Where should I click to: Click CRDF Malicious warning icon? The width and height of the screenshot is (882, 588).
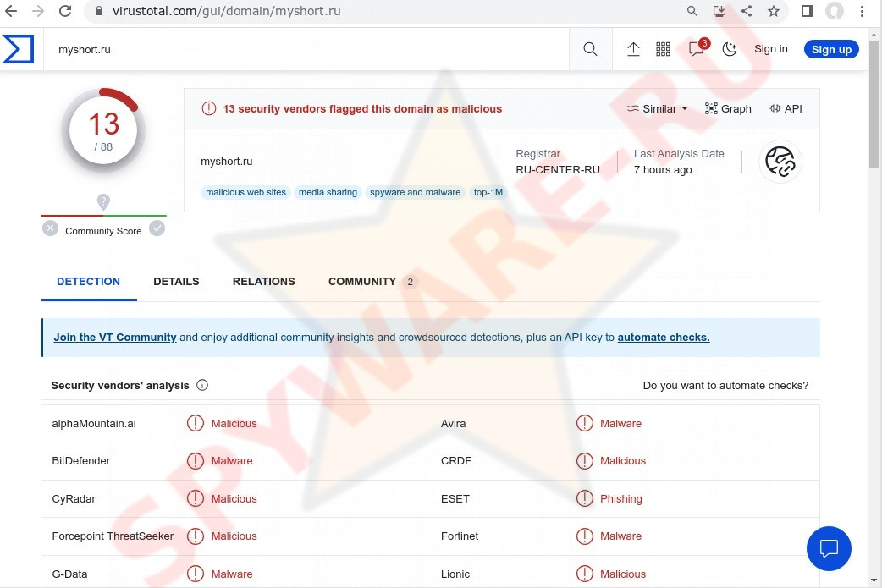pos(585,461)
